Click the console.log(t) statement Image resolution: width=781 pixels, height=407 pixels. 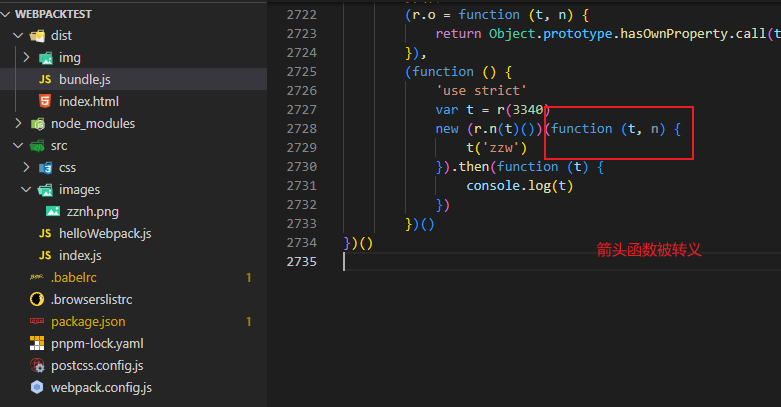pos(520,186)
